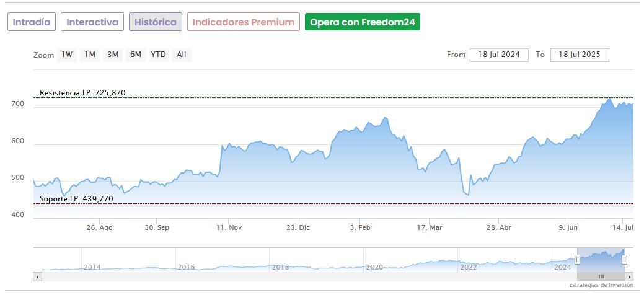The width and height of the screenshot is (644, 295).
Task: Click the navigator scrollbar left arrow
Action: 37,276
